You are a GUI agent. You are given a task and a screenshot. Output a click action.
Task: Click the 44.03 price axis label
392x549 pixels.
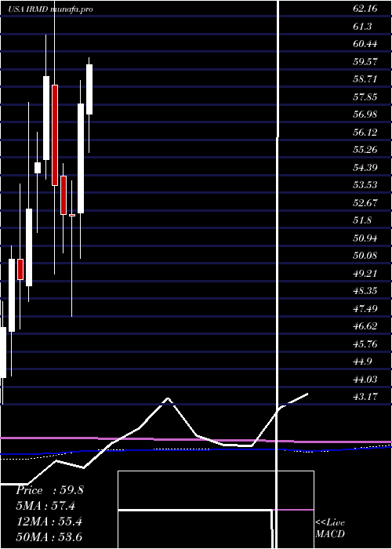pyautogui.click(x=365, y=379)
